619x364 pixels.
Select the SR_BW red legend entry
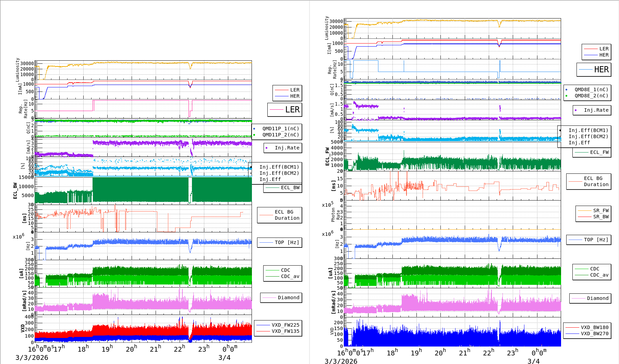[x=600, y=217]
